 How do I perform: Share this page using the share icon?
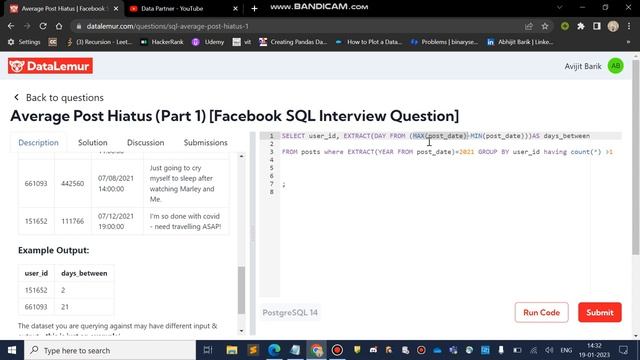coord(529,26)
